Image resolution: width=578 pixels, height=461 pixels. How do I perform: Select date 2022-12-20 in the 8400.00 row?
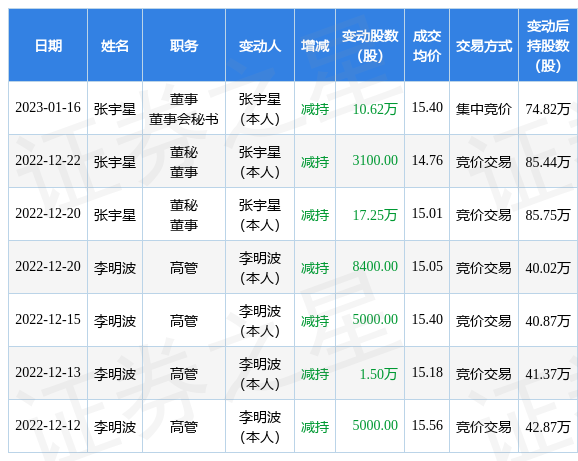click(x=48, y=267)
